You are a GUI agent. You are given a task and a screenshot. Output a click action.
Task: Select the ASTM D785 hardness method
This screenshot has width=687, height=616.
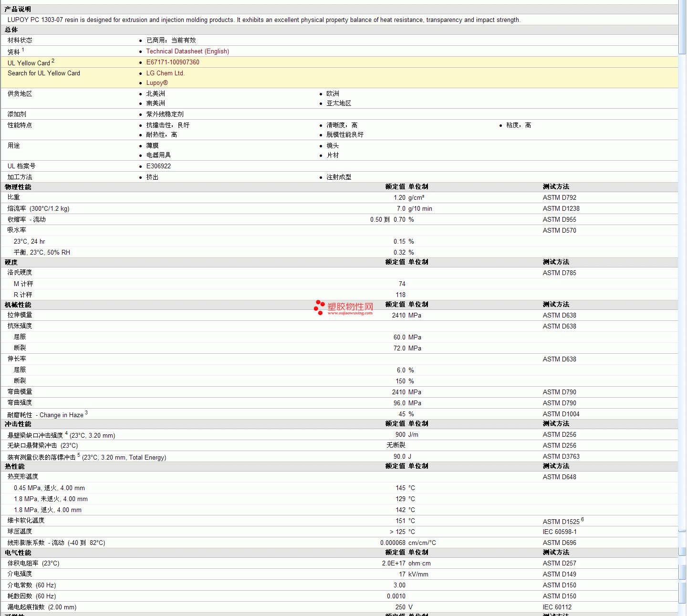click(559, 273)
